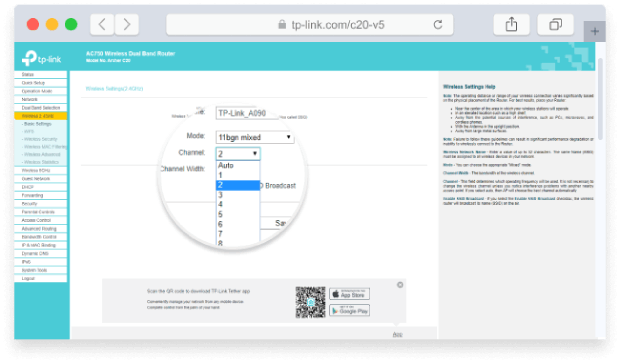
Task: Open Advanced Routing in the sidebar
Action: pos(41,229)
